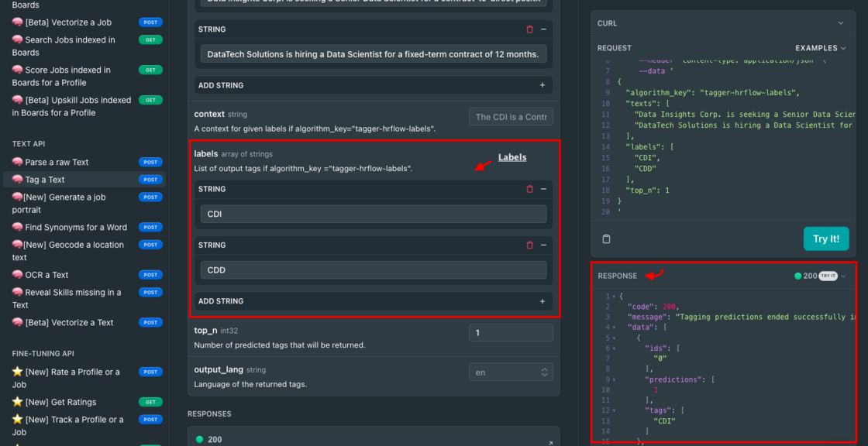Delete the CDI label string via trash icon
The image size is (868, 446).
point(529,189)
